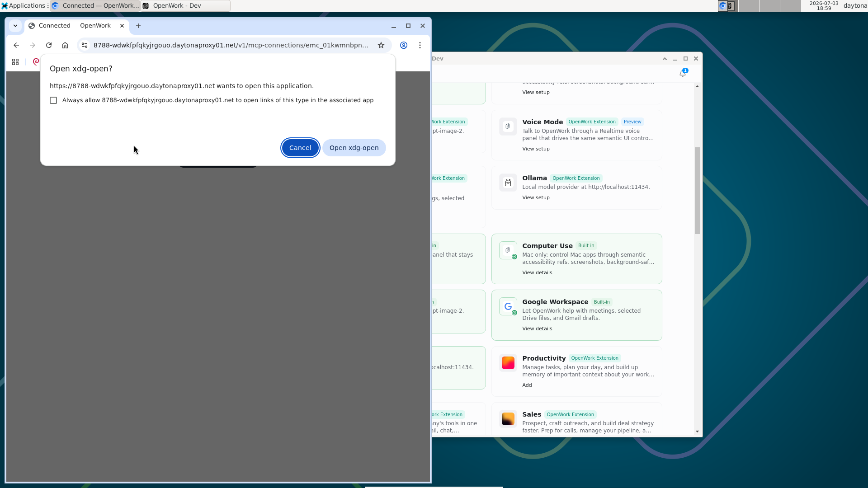Open the daytona user menu in panel

click(x=855, y=6)
